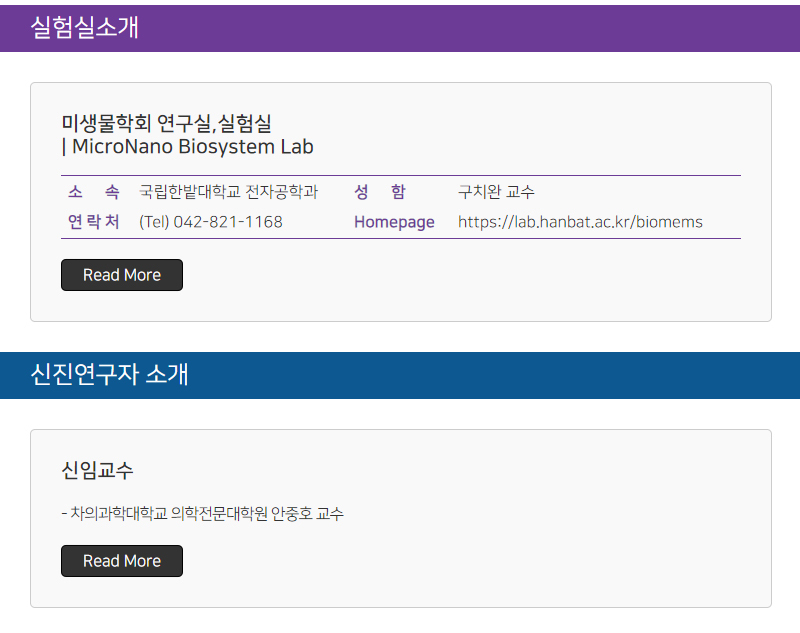Click the MicroNano Biosystem Lab heading text

[192, 147]
